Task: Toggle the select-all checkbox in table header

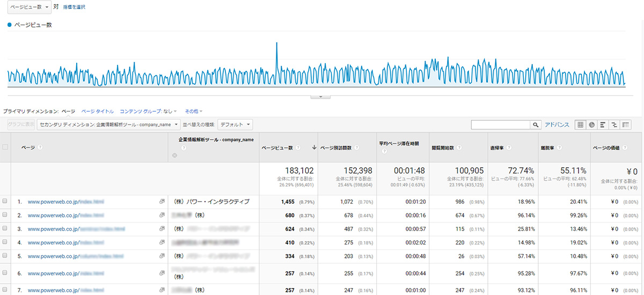Action: point(5,147)
